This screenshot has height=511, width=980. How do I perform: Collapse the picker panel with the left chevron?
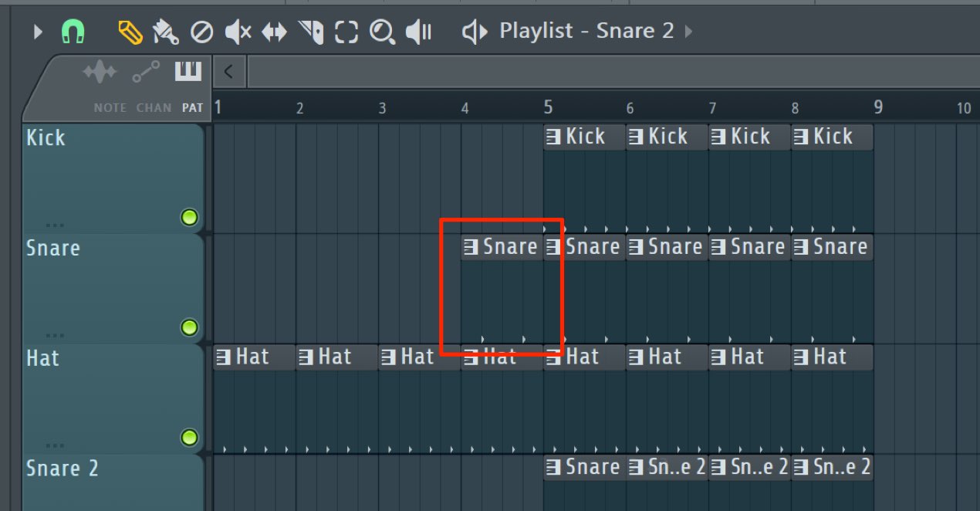229,72
